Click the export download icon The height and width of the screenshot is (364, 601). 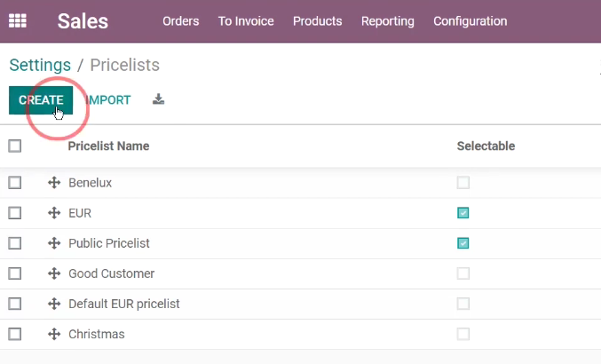pyautogui.click(x=158, y=99)
